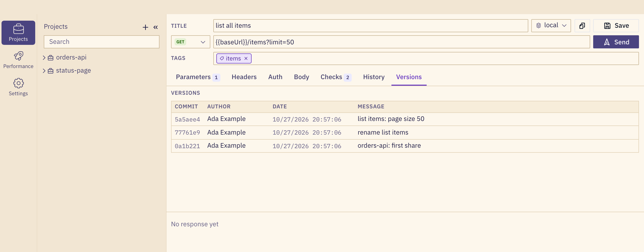Switch to the Headers tab

pyautogui.click(x=244, y=77)
